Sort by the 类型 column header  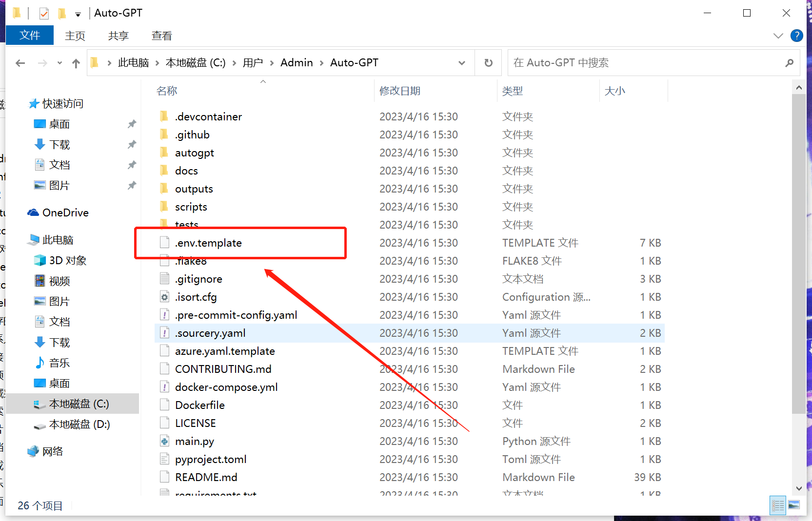click(513, 91)
